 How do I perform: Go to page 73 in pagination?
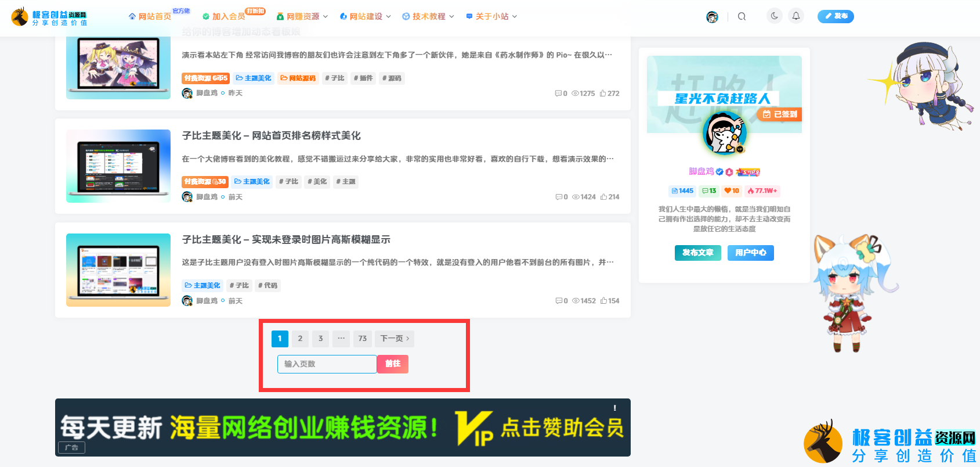[x=363, y=339]
